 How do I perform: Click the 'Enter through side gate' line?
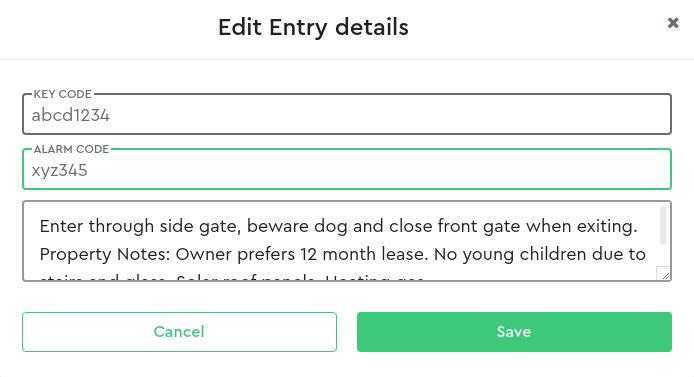click(339, 226)
